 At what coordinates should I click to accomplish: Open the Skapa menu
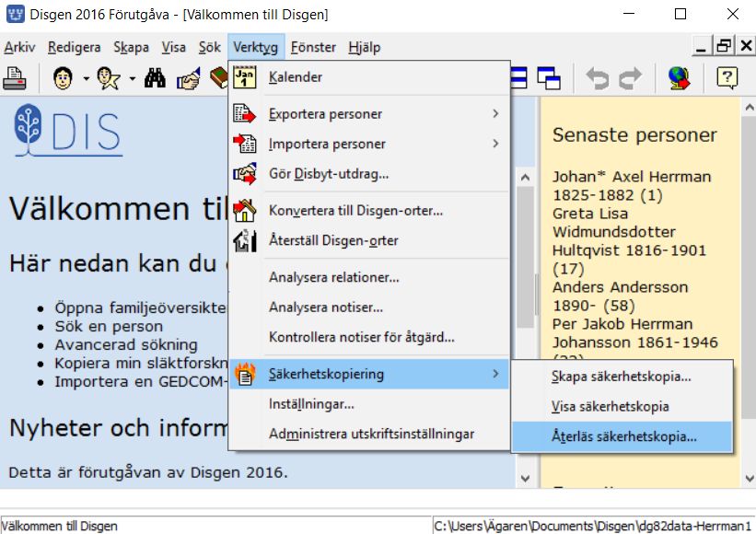click(x=131, y=47)
